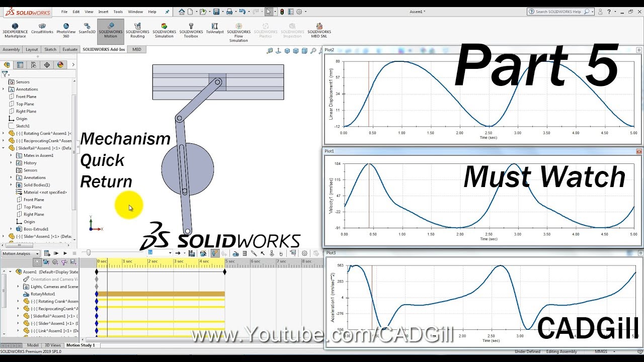This screenshot has width=644, height=362.
Task: Click the Calculate motion study icon
Action: click(x=47, y=253)
